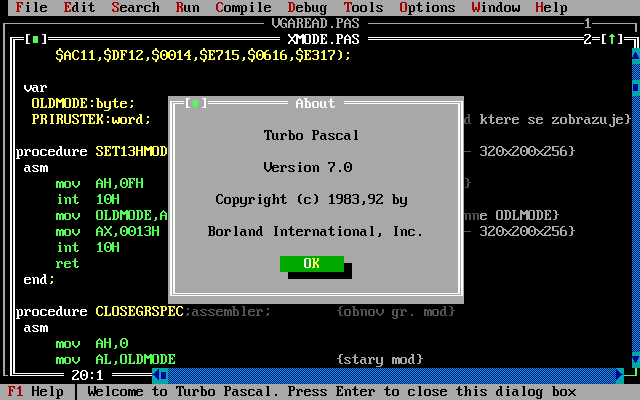The height and width of the screenshot is (400, 640).
Task: Open the Options menu
Action: click(x=427, y=7)
